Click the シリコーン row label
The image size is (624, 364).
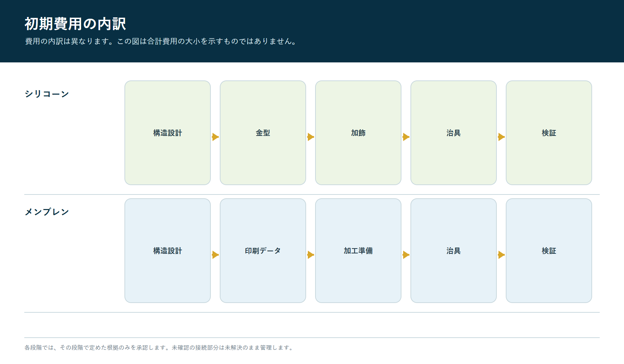47,94
